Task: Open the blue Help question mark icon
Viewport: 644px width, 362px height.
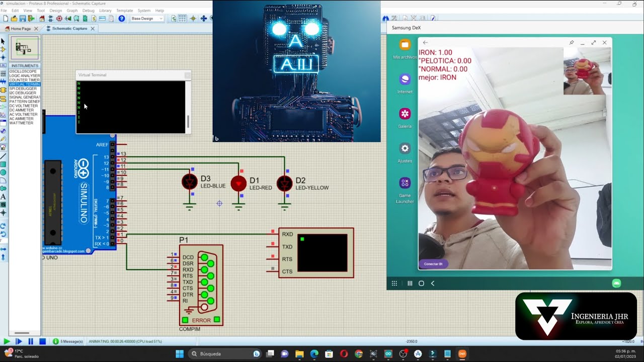Action: 121,19
